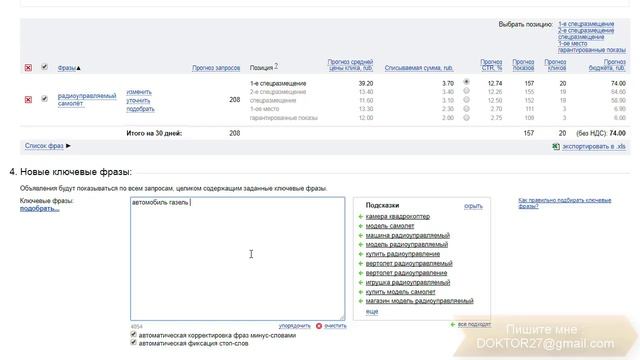Image resolution: width=640 pixels, height=360 pixels.
Task: Add 'модель радиоуправляемый' using its plus icon
Action: (x=360, y=245)
